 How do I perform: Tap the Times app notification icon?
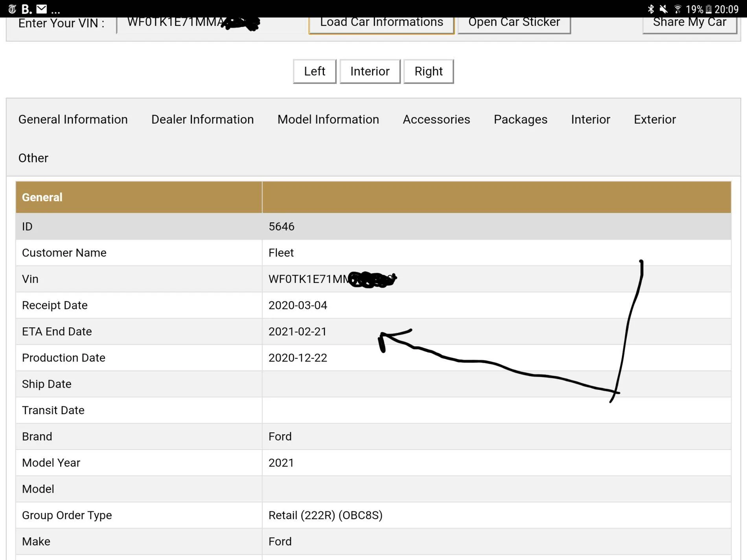(x=12, y=9)
